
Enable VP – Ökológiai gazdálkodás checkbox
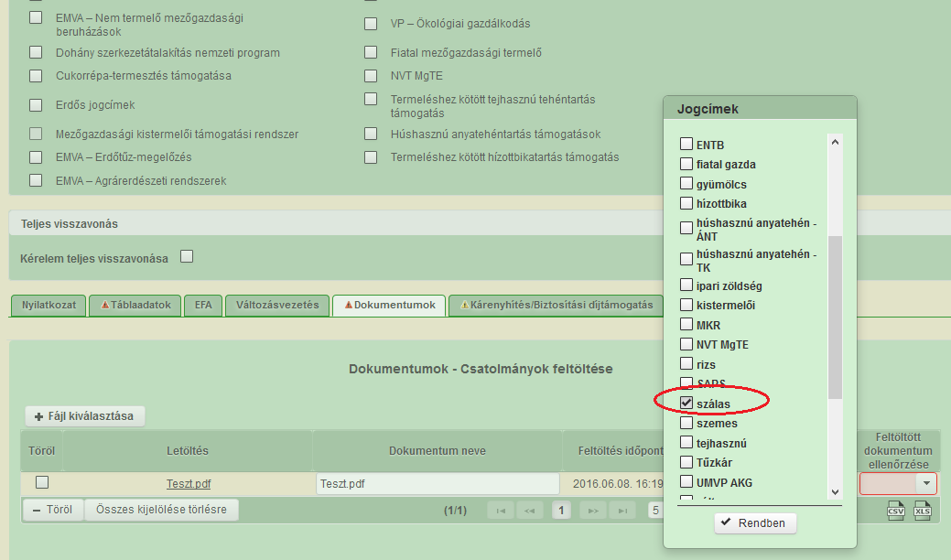[371, 24]
